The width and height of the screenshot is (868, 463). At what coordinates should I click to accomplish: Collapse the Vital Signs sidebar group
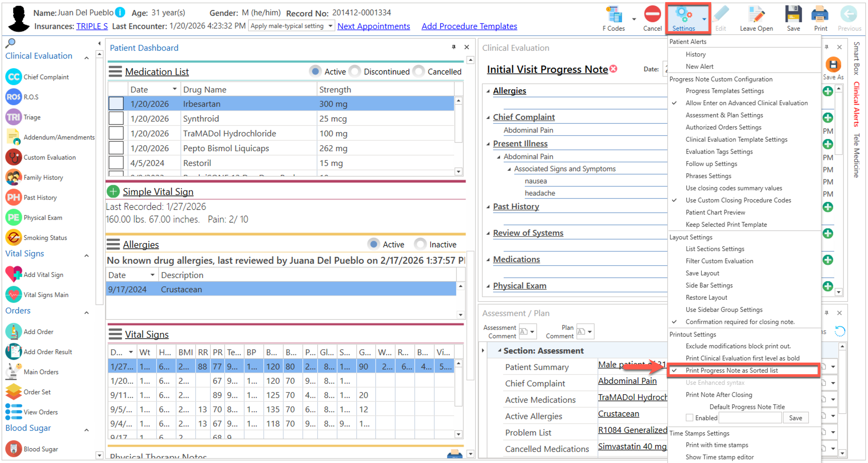click(x=87, y=256)
